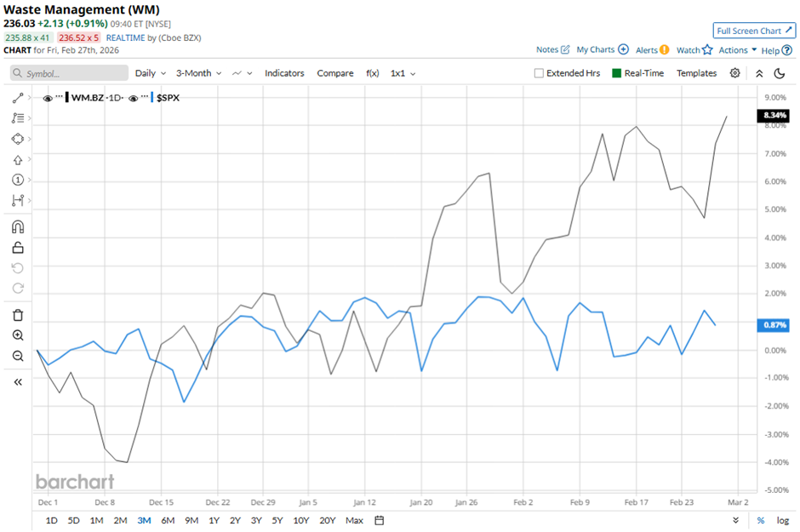This screenshot has height=532, width=800.
Task: Collapse the drawing tools sidebar
Action: [x=18, y=382]
